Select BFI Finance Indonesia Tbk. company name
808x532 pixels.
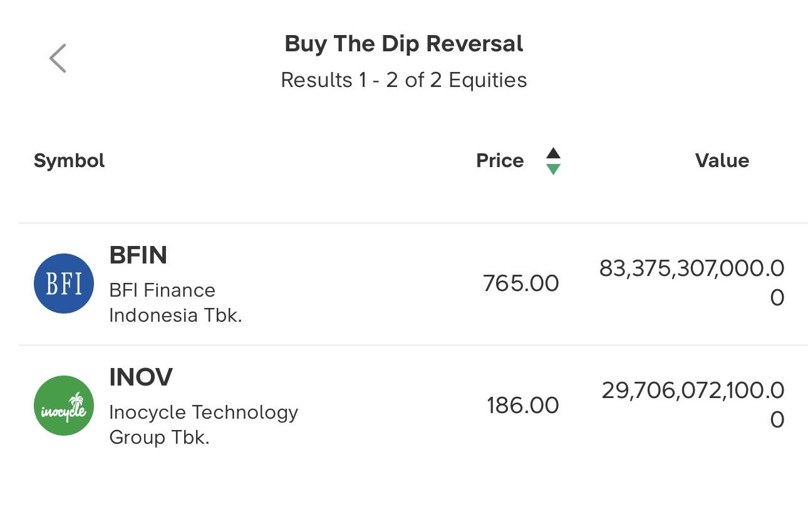(175, 302)
